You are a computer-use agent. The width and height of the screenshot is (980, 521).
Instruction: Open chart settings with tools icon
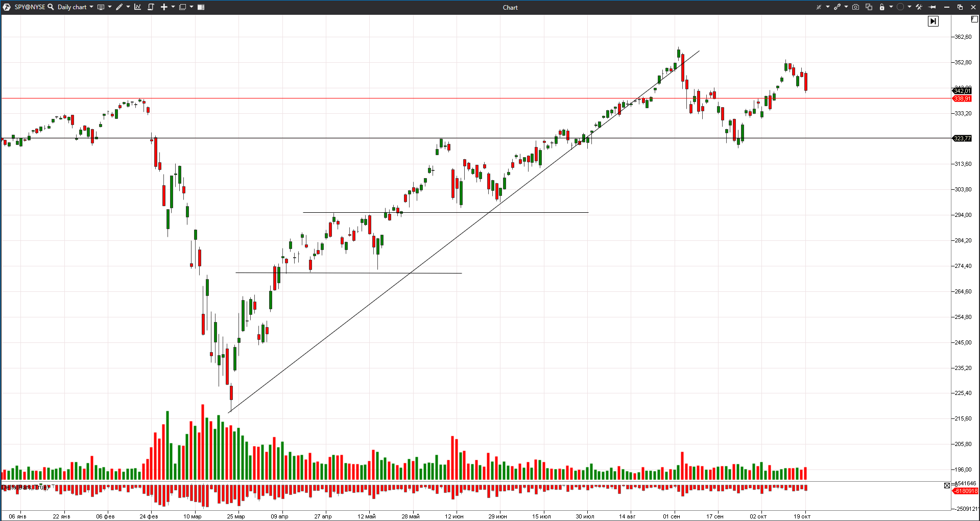click(918, 7)
